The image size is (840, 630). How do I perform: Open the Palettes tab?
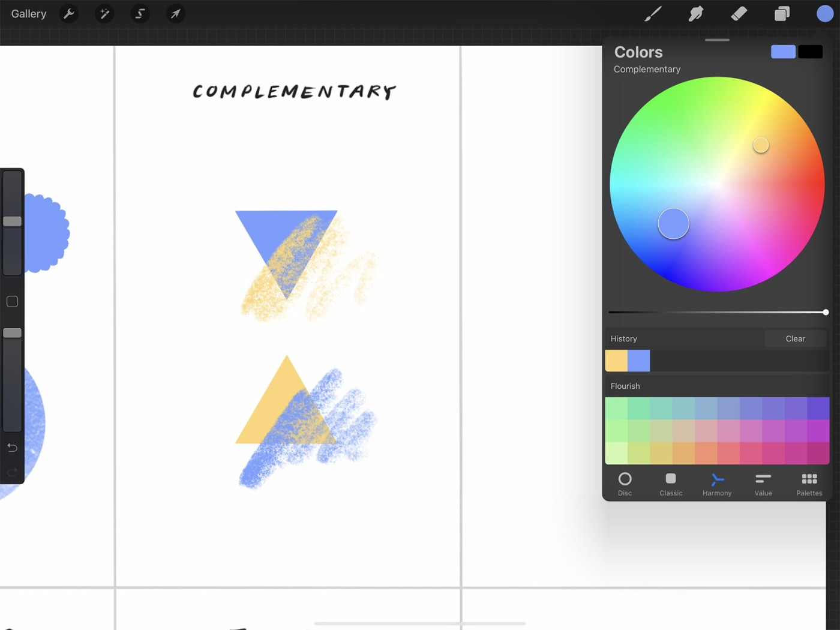[809, 484]
